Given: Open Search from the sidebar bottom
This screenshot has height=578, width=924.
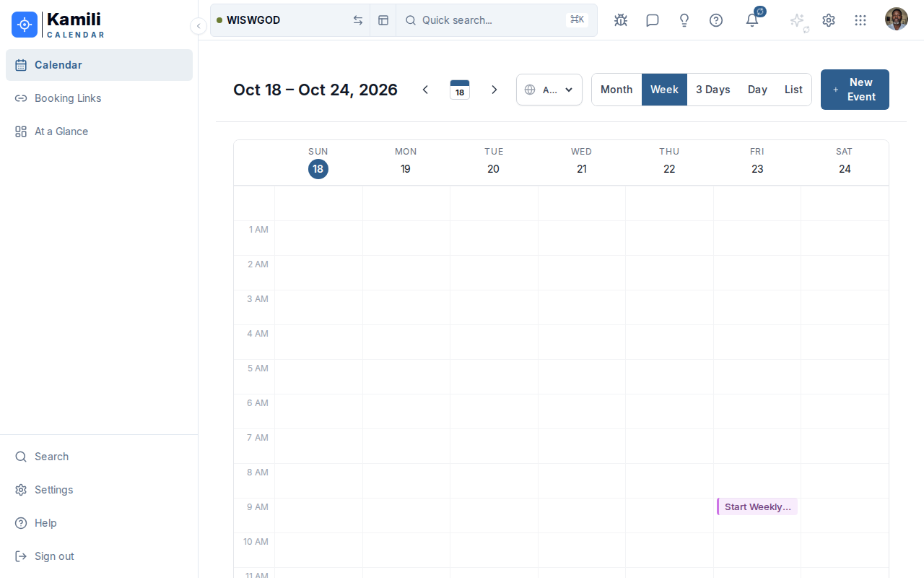Looking at the screenshot, I should coord(99,457).
